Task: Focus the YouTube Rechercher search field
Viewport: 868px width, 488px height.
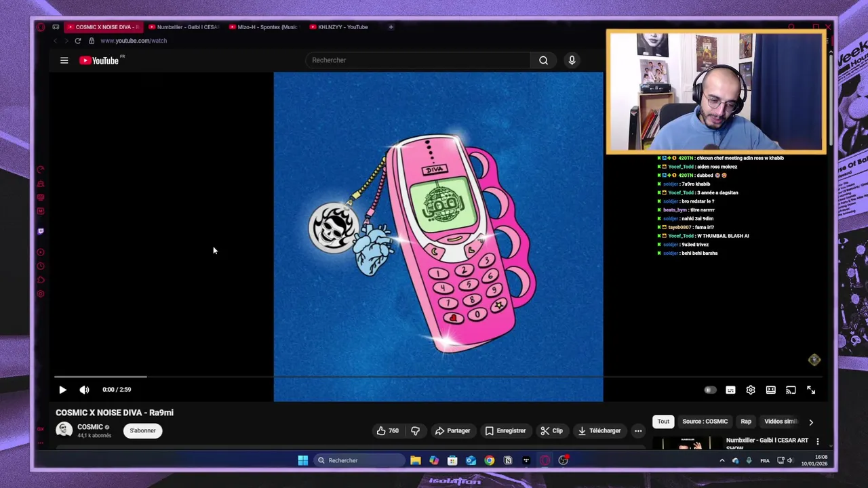Action: (x=419, y=60)
